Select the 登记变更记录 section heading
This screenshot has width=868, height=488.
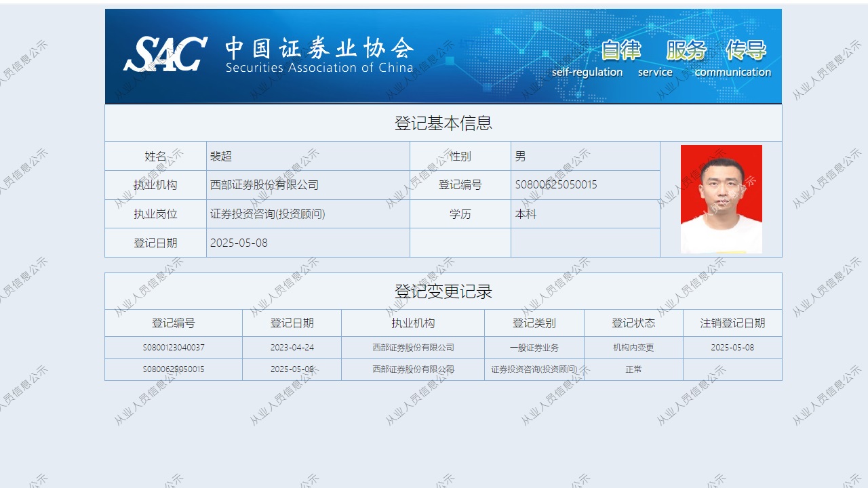click(443, 291)
